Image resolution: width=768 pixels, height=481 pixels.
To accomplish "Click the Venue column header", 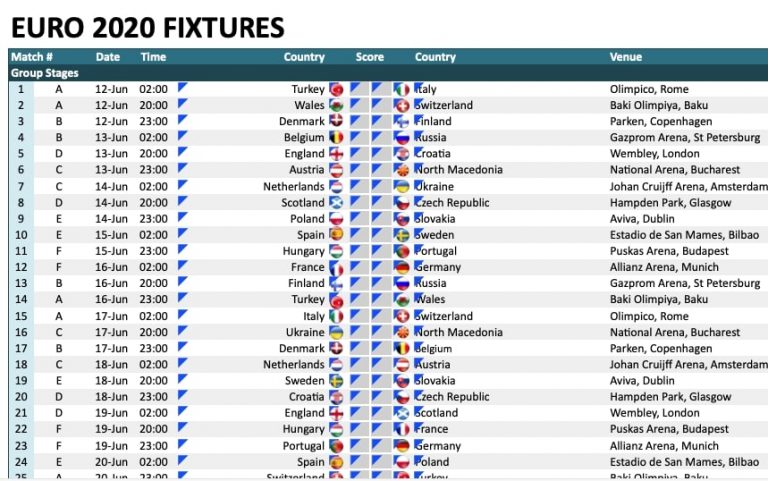I will 625,57.
